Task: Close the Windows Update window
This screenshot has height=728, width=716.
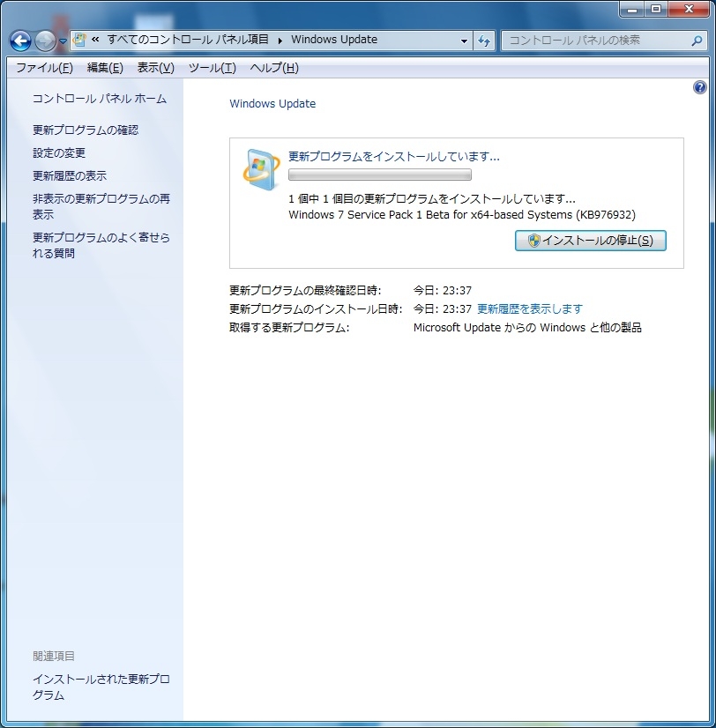Action: 689,10
